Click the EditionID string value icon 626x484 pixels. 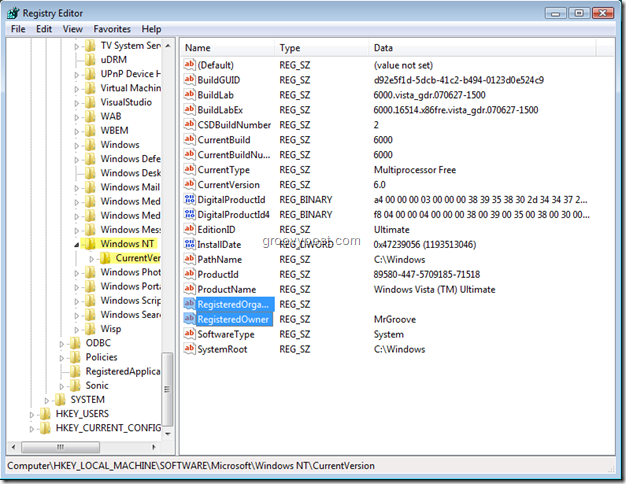pyautogui.click(x=189, y=229)
